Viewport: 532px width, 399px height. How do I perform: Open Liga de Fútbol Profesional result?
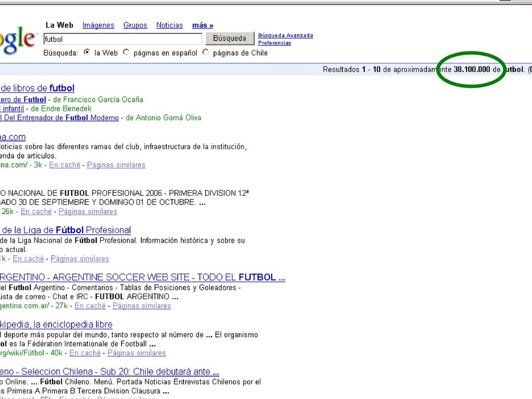point(65,230)
